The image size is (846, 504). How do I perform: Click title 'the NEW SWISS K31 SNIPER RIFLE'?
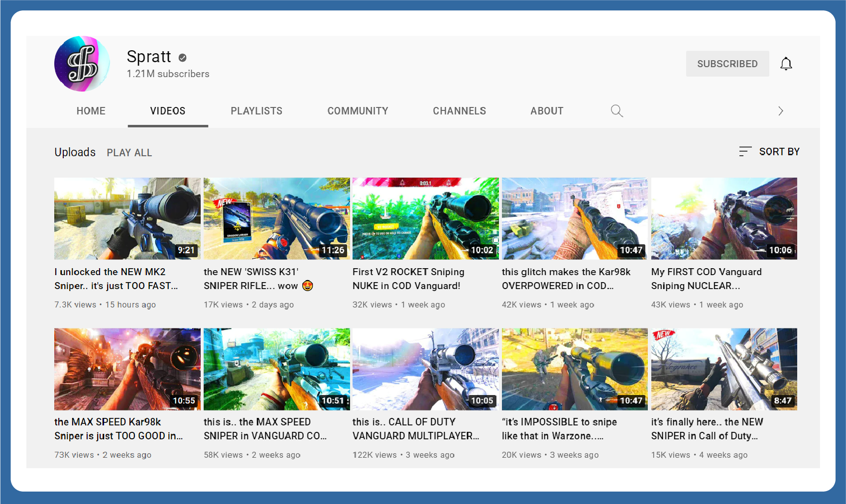click(x=258, y=279)
